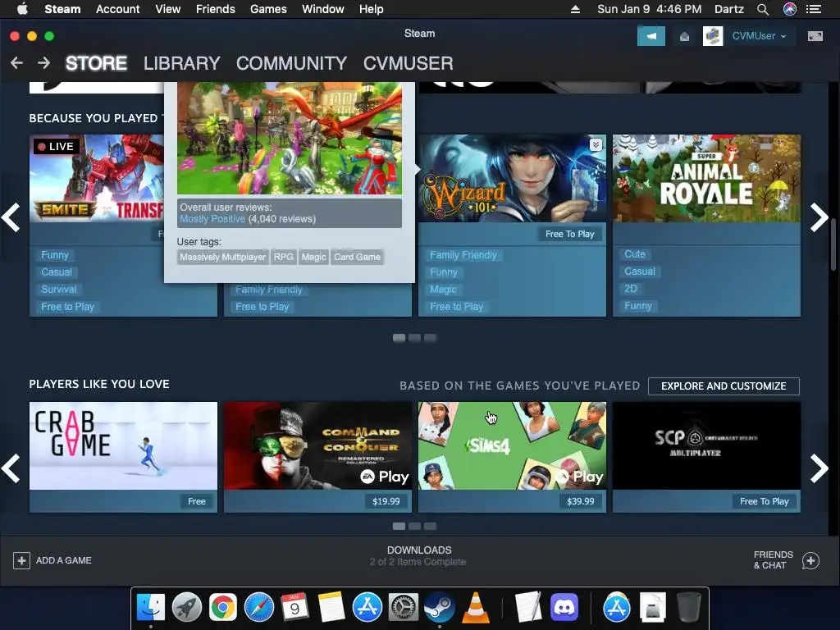The image size is (840, 630).
Task: Click the Explore and Customize button
Action: [724, 386]
